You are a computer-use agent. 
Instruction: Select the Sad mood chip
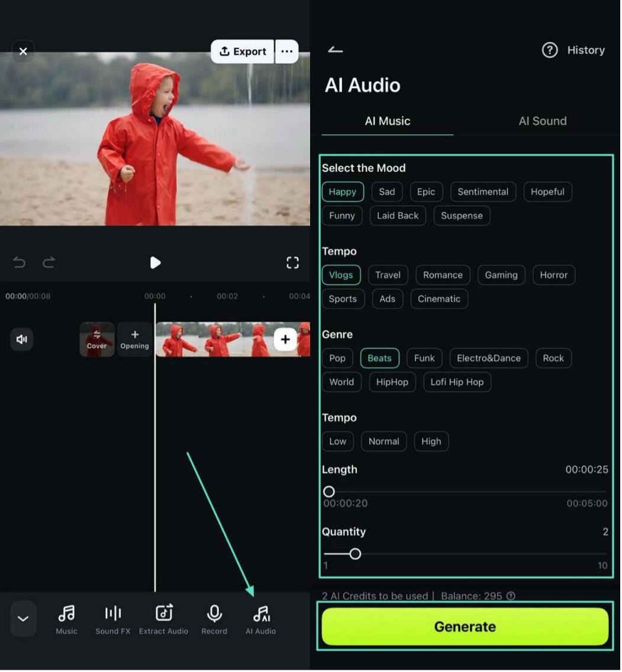[387, 192]
